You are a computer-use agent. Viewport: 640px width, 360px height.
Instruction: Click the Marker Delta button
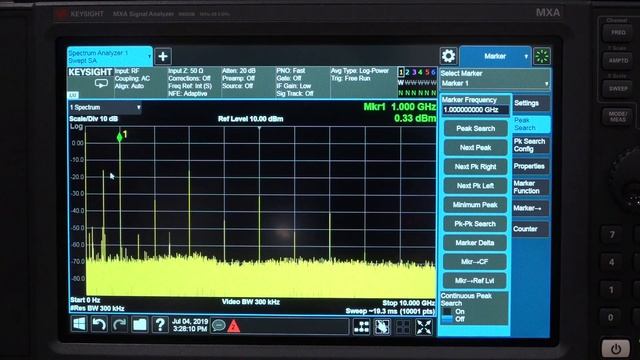pos(475,243)
